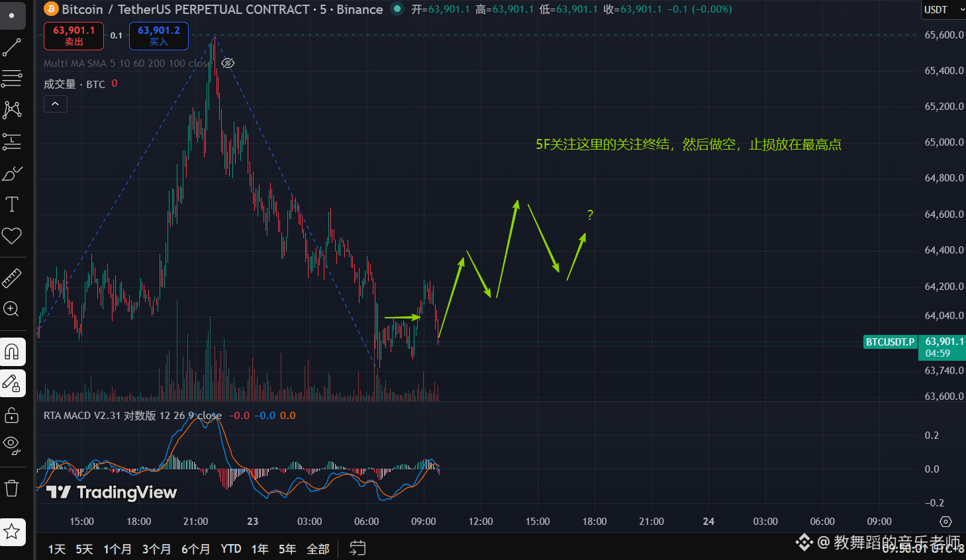Click the Bitcoin symbol title

[x=222, y=9]
